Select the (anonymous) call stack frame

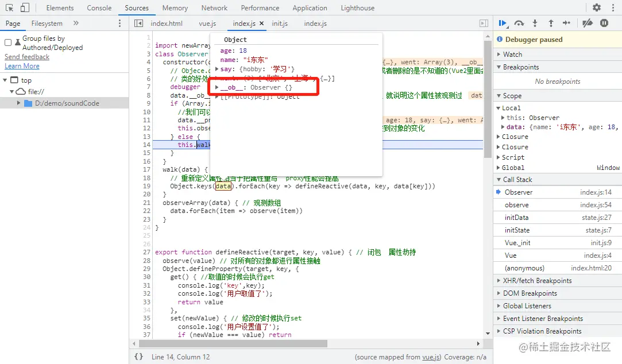[x=558, y=269]
